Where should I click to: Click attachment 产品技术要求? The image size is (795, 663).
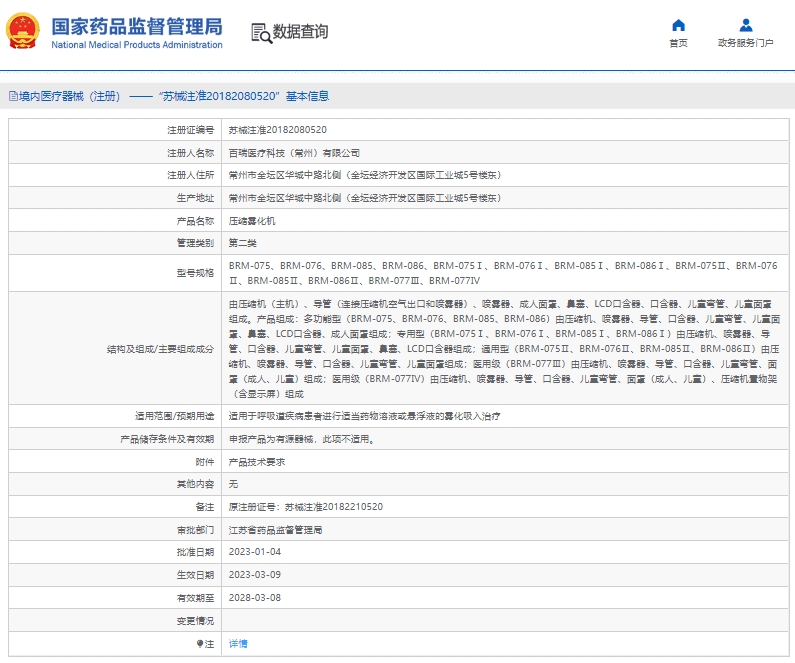click(x=257, y=462)
